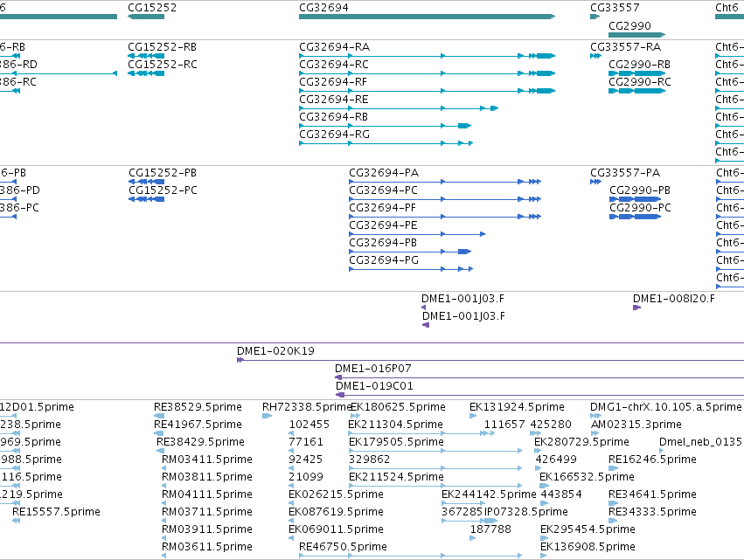Click EST EK166532.5prime

[x=587, y=478]
